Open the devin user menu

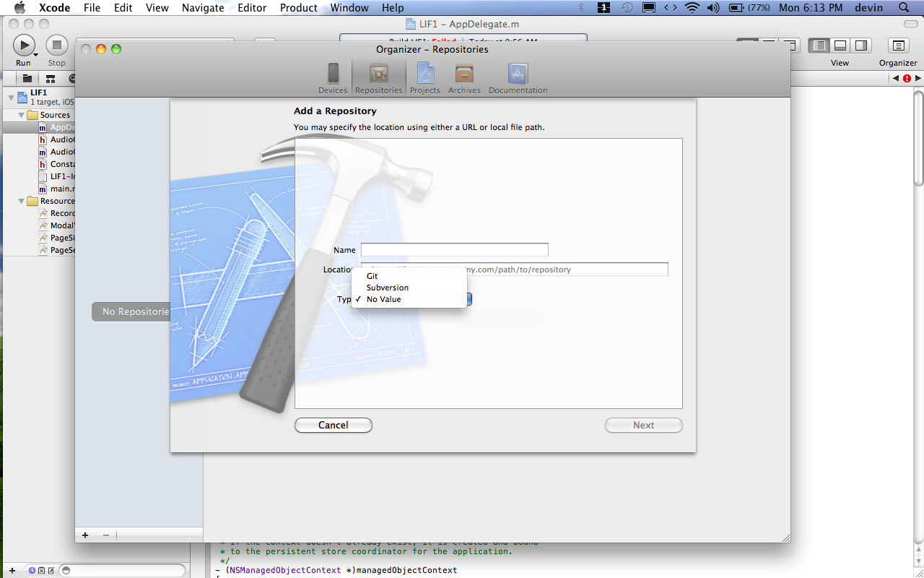868,8
